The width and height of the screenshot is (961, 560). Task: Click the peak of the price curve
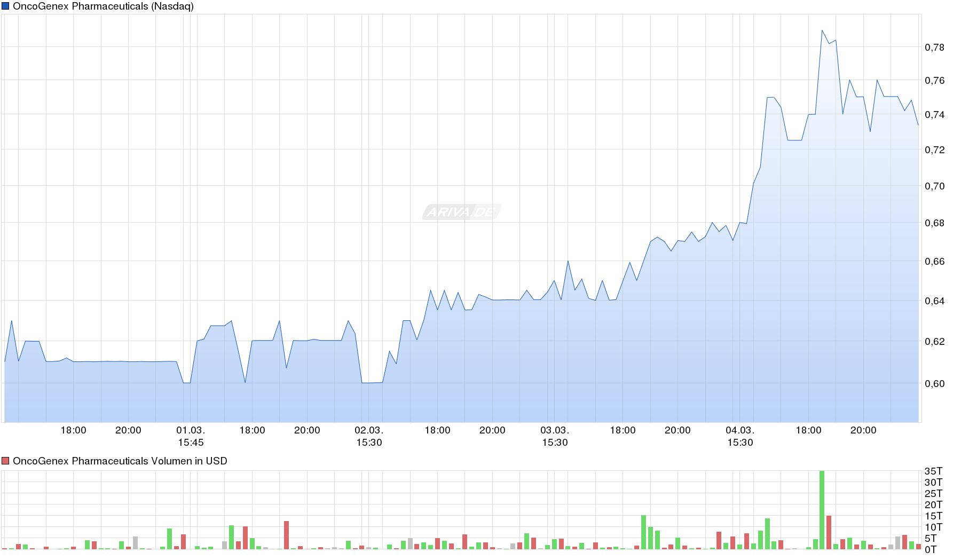click(x=822, y=31)
